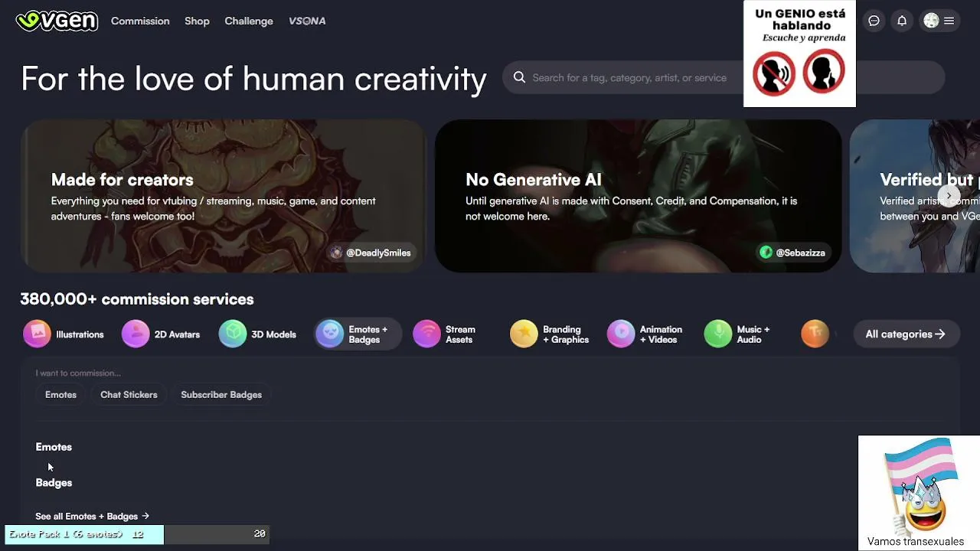Screen dimensions: 980x551
Task: Click the @DeadlySmiles avatar icon
Action: (336, 253)
